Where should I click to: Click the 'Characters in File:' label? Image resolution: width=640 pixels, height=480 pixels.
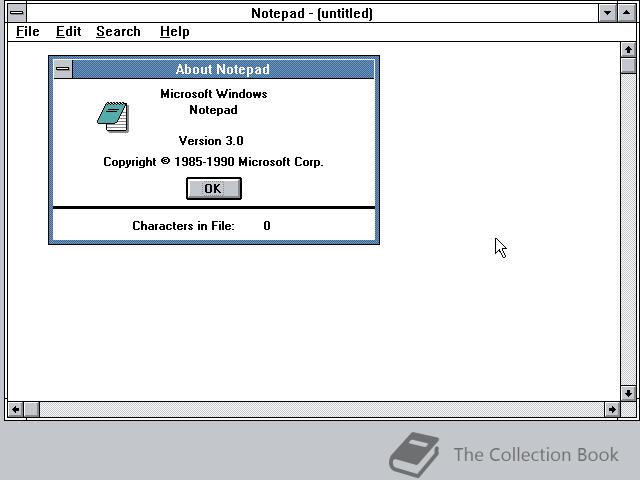point(183,226)
